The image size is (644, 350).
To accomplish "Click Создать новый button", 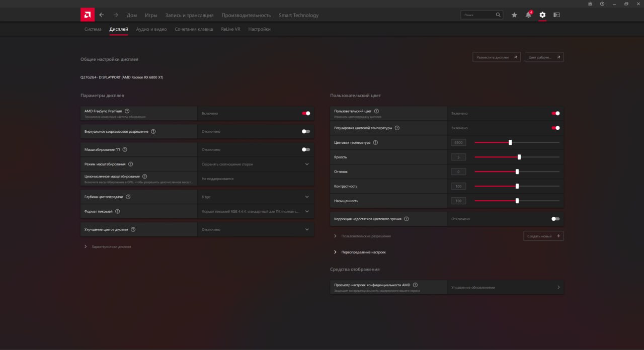I will (x=543, y=236).
